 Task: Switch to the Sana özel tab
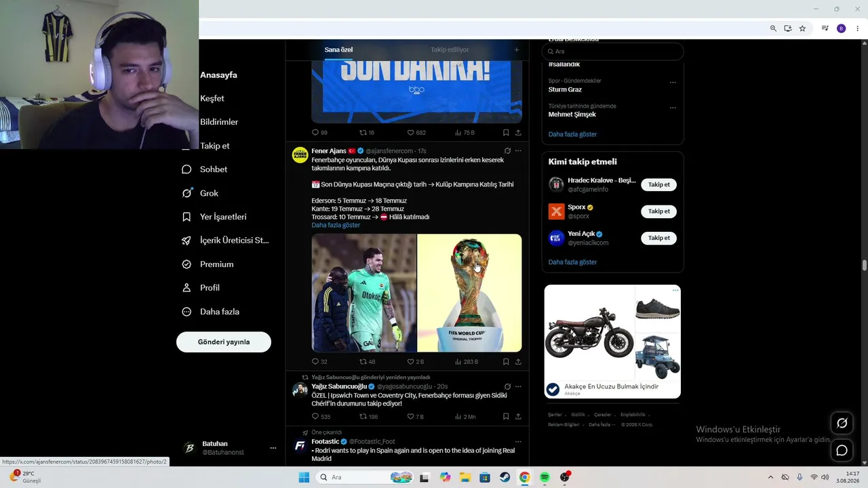point(338,49)
